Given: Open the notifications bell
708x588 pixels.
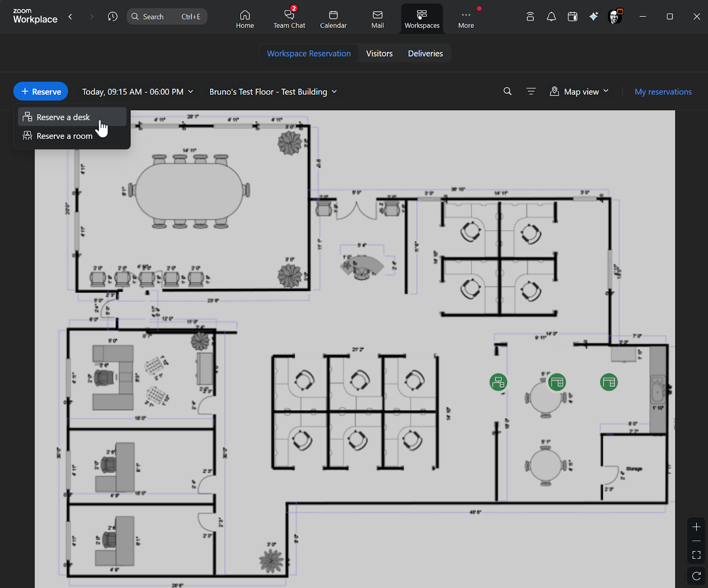Looking at the screenshot, I should point(551,17).
